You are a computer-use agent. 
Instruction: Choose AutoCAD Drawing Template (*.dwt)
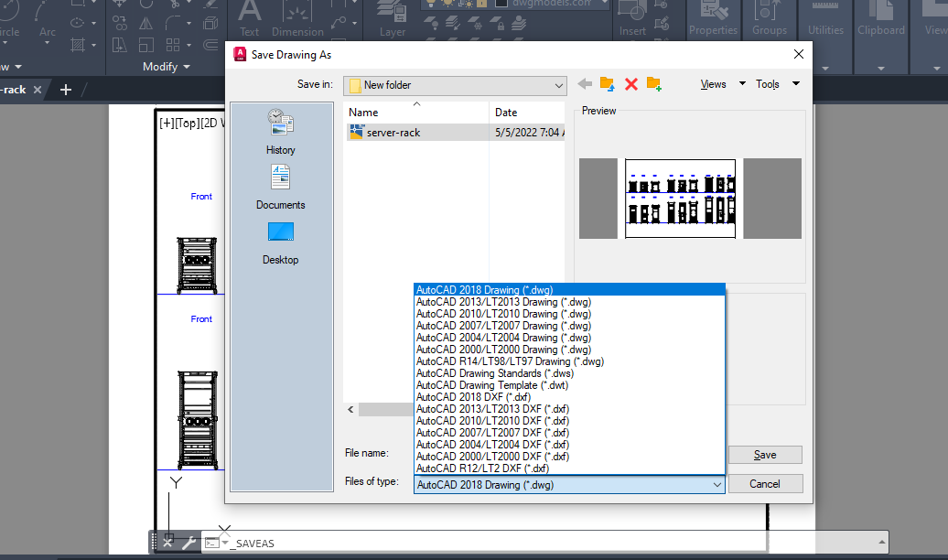pyautogui.click(x=569, y=385)
